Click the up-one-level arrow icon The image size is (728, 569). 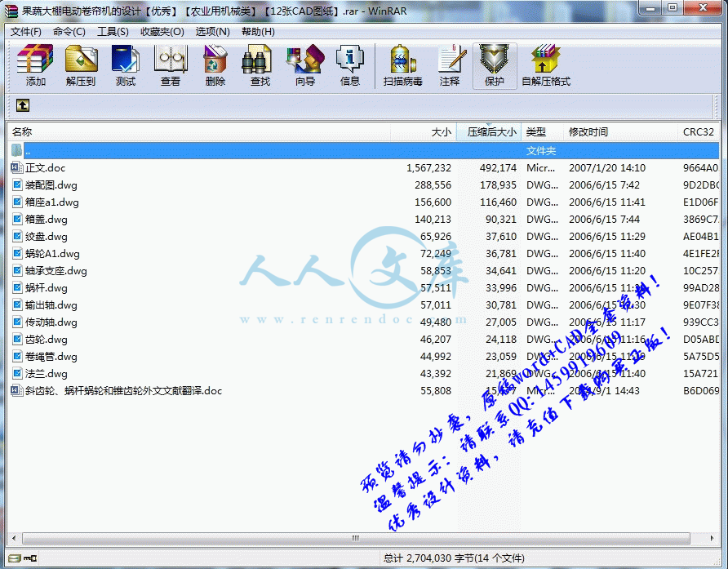23,105
